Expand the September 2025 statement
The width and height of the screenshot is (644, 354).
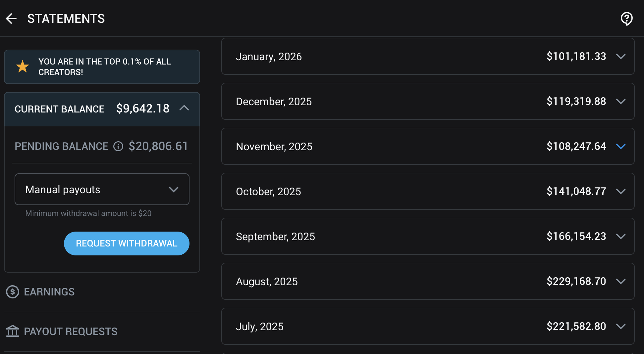(621, 236)
